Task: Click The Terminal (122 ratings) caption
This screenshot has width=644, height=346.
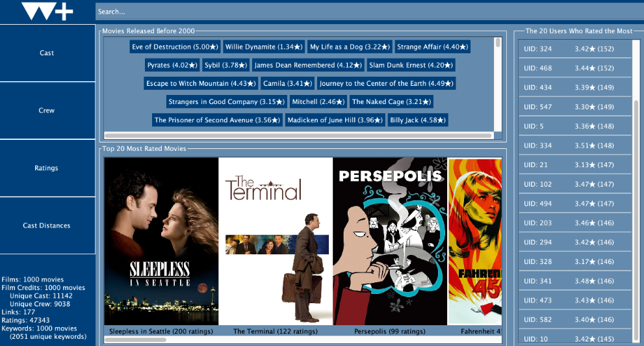Action: click(276, 331)
